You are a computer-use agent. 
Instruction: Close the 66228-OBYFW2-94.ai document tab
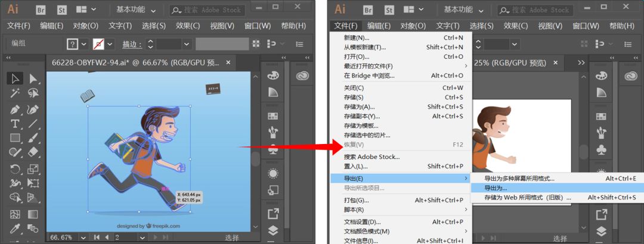click(x=228, y=62)
